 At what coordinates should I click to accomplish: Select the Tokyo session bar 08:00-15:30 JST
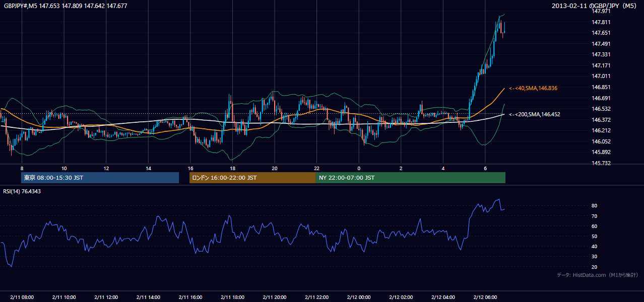pos(100,178)
